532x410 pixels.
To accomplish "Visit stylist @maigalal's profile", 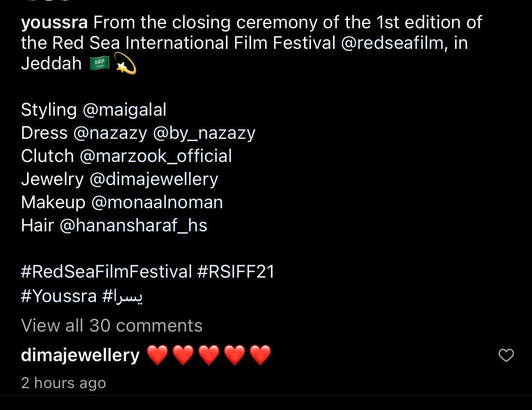I will coord(124,110).
